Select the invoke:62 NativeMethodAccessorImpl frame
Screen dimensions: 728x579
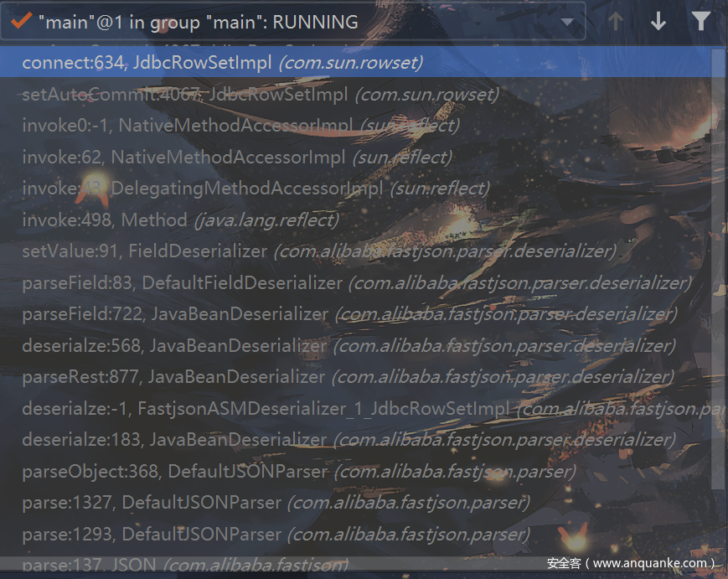(x=355, y=157)
